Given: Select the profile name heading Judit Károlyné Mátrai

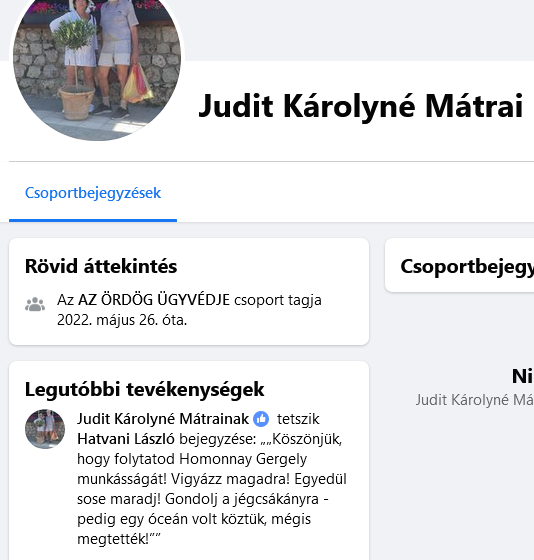Looking at the screenshot, I should (x=361, y=106).
